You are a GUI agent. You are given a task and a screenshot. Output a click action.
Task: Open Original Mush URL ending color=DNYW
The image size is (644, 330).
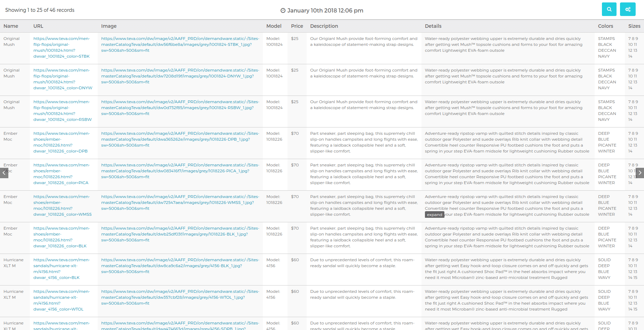63,79
